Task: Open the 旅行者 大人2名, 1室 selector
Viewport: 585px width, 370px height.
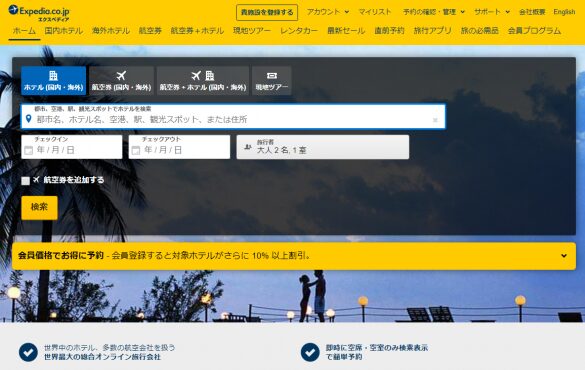Action: tap(323, 147)
